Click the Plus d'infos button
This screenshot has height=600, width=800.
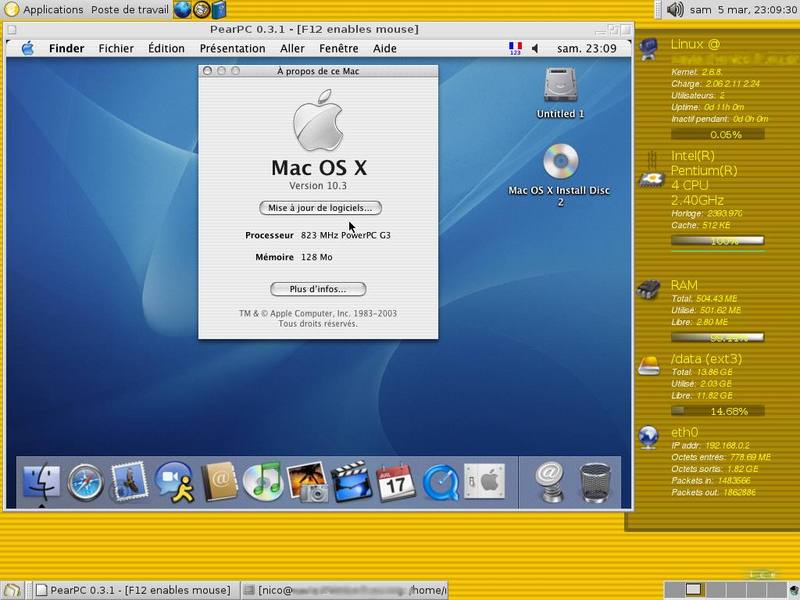click(x=318, y=289)
